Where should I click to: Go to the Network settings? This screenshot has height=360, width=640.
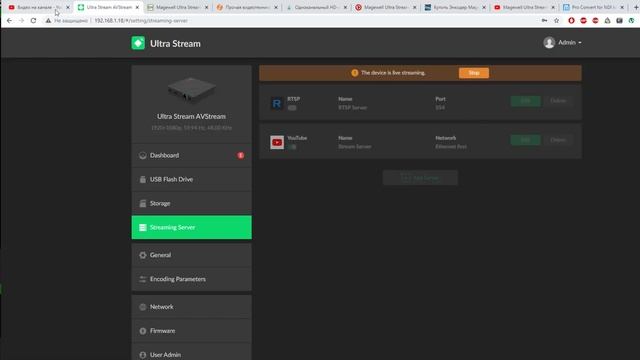click(x=191, y=307)
